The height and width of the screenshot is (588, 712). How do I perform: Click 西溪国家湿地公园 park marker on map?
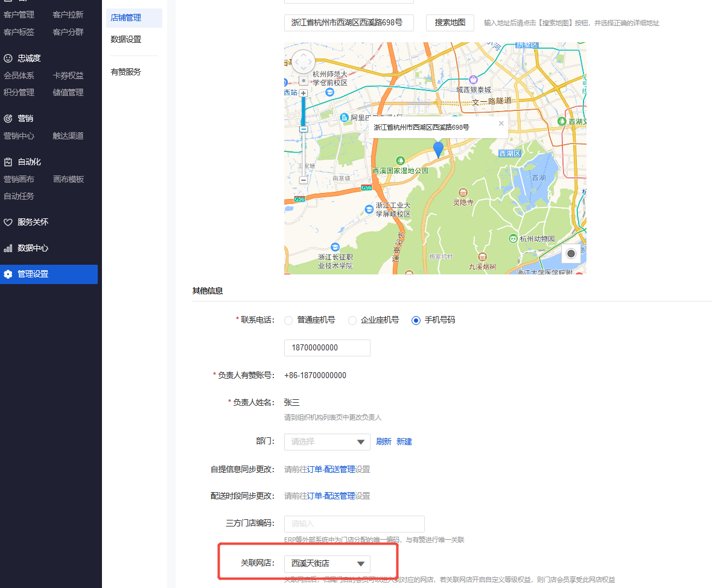click(400, 160)
